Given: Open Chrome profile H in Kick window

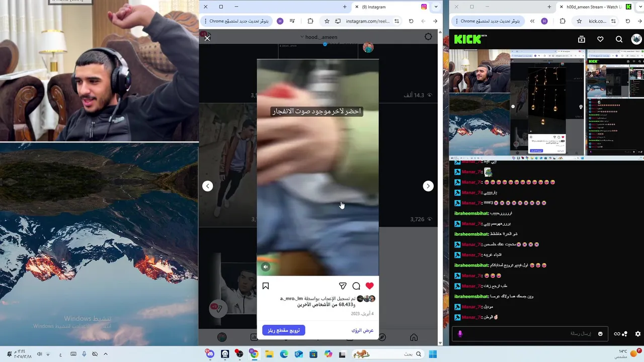Looking at the screenshot, I should 544,21.
